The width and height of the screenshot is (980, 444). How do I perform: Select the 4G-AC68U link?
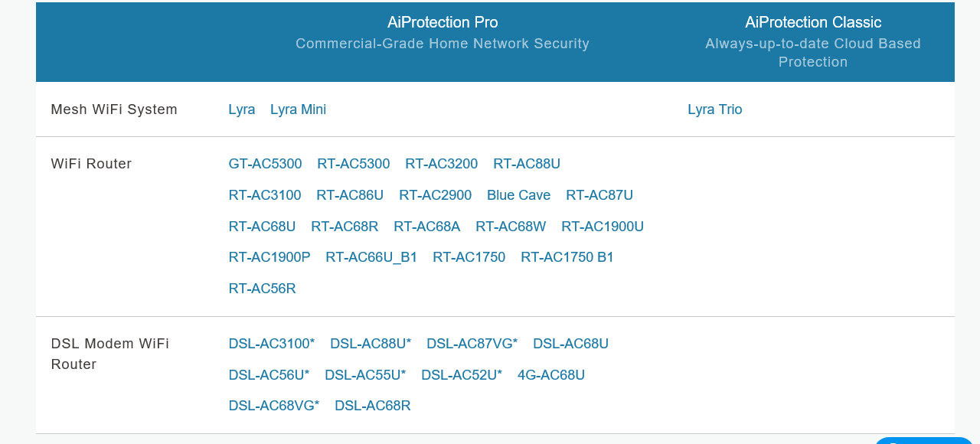[x=551, y=375]
